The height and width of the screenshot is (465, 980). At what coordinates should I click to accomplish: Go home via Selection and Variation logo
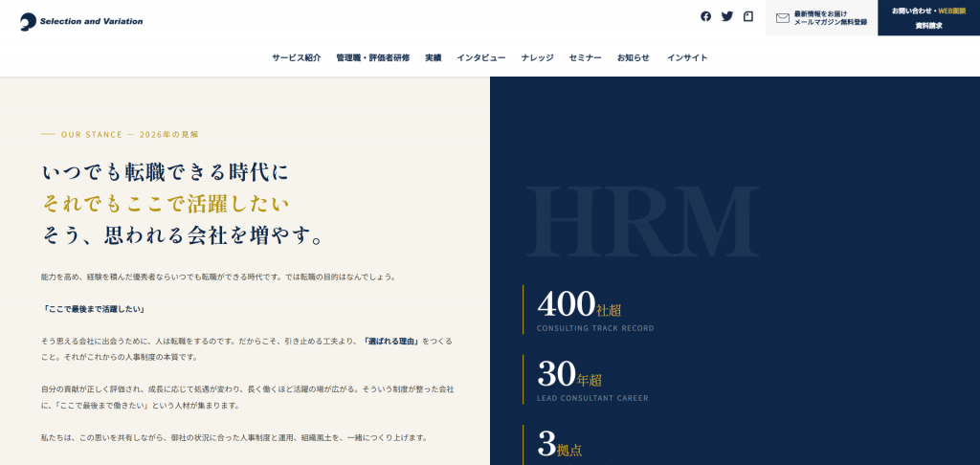[81, 21]
